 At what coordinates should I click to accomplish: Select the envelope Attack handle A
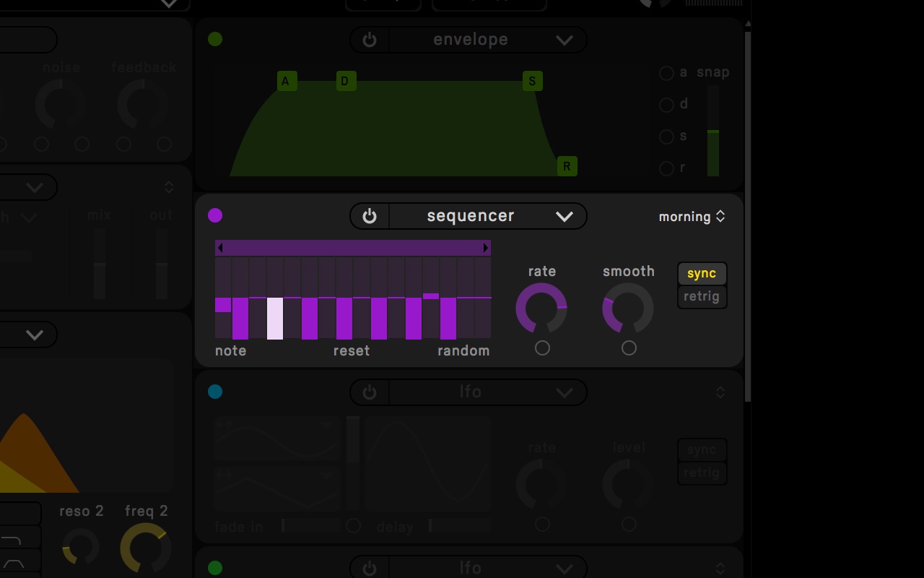[x=287, y=81]
